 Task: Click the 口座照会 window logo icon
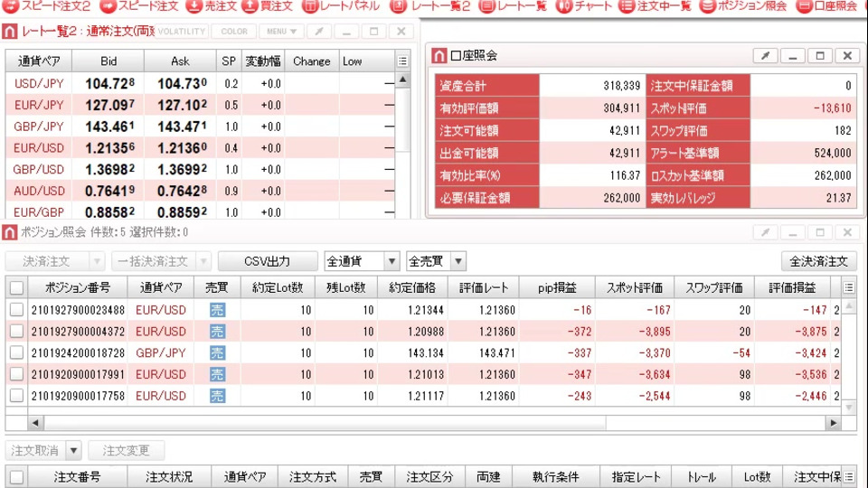tap(439, 55)
